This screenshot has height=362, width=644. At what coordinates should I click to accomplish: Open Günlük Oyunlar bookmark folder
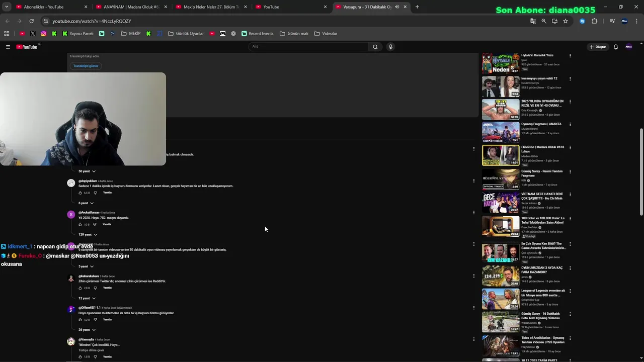186,34
